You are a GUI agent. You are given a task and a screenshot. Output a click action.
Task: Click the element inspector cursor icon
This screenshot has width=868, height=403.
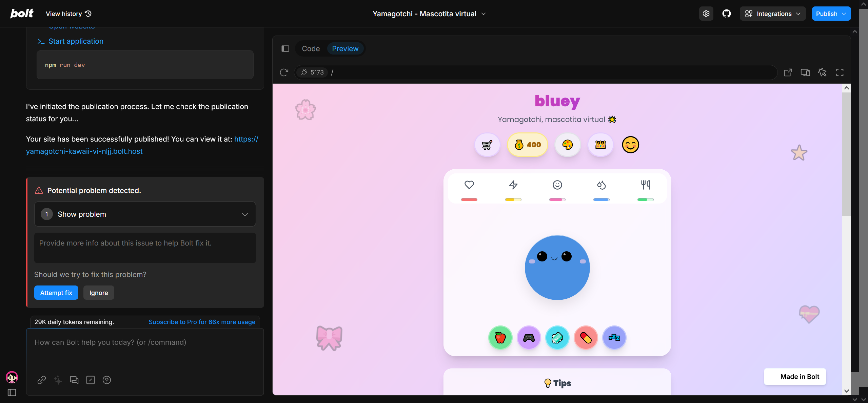click(822, 72)
